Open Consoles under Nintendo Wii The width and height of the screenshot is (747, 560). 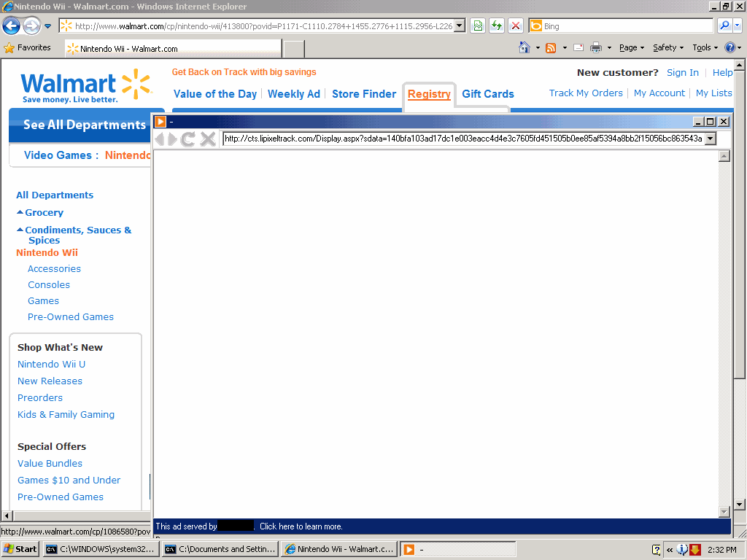coord(49,285)
